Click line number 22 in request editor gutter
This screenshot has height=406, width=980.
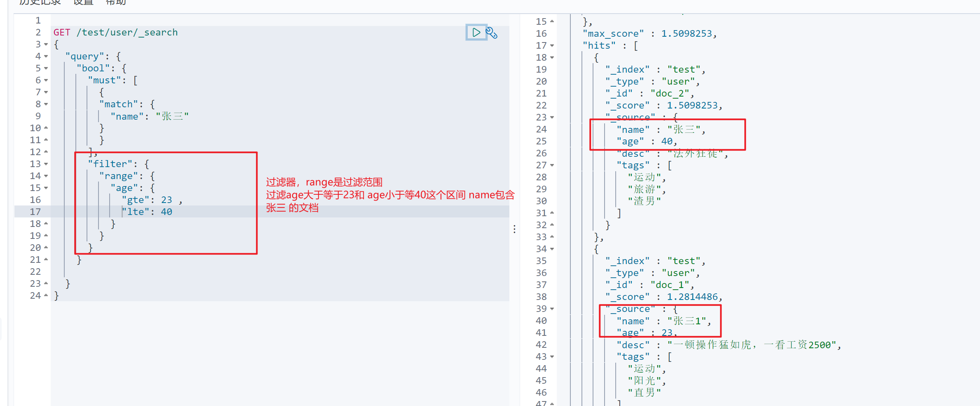tap(35, 272)
